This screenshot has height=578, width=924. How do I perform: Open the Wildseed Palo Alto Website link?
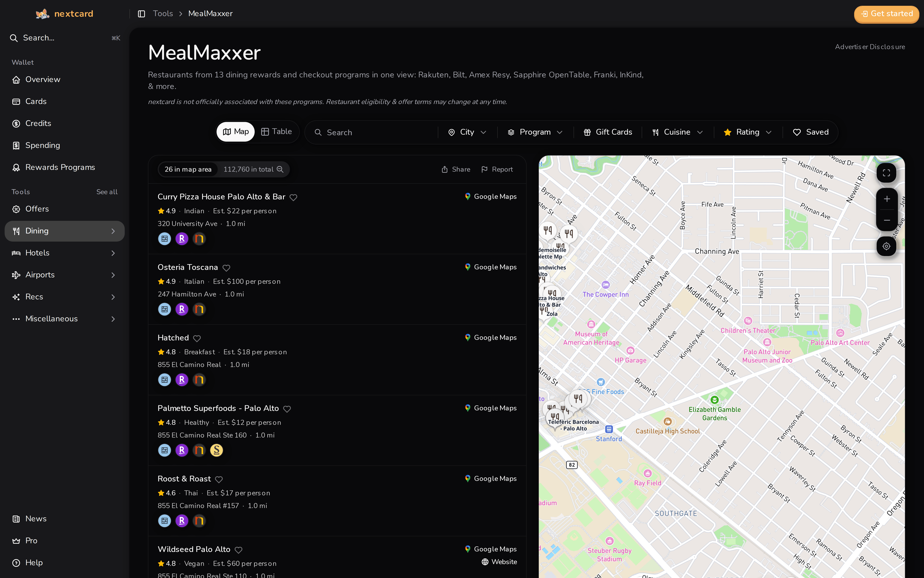click(x=499, y=562)
